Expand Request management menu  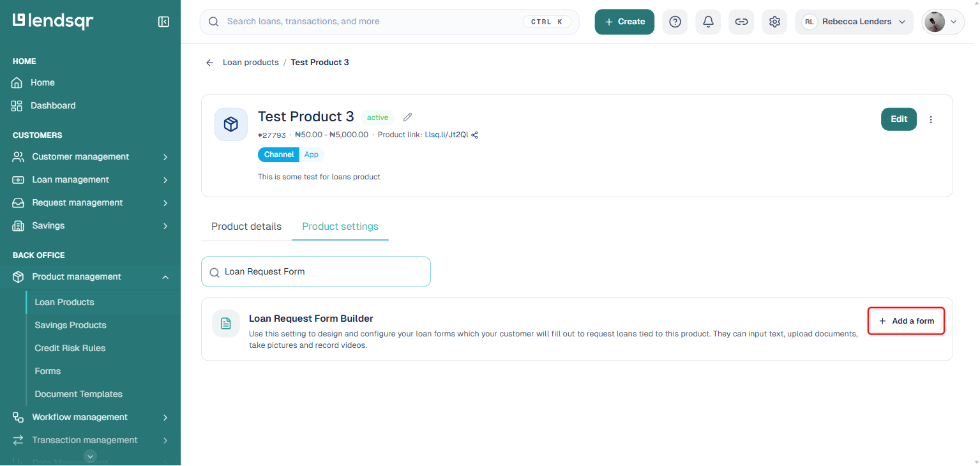pos(91,203)
